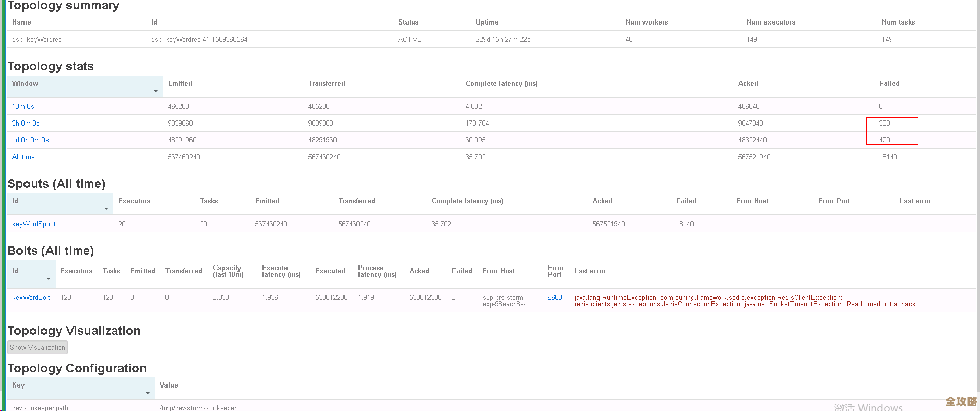Open the 3h 0m 0s window link

[26, 123]
